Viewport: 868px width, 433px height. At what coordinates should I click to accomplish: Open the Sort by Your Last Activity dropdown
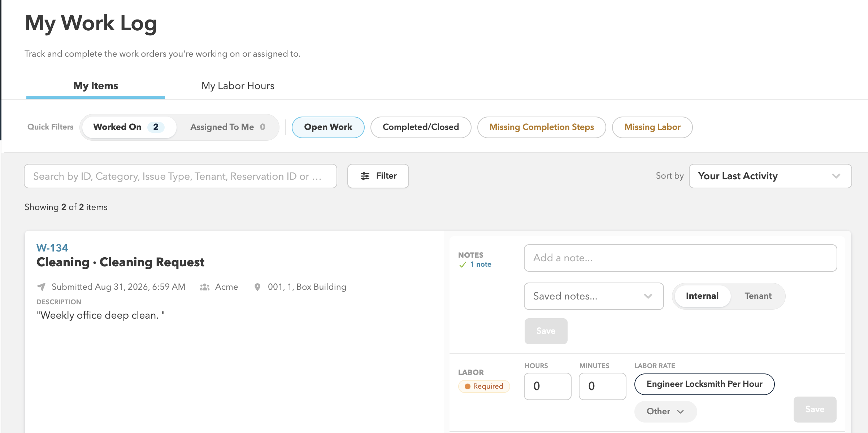[x=770, y=176]
